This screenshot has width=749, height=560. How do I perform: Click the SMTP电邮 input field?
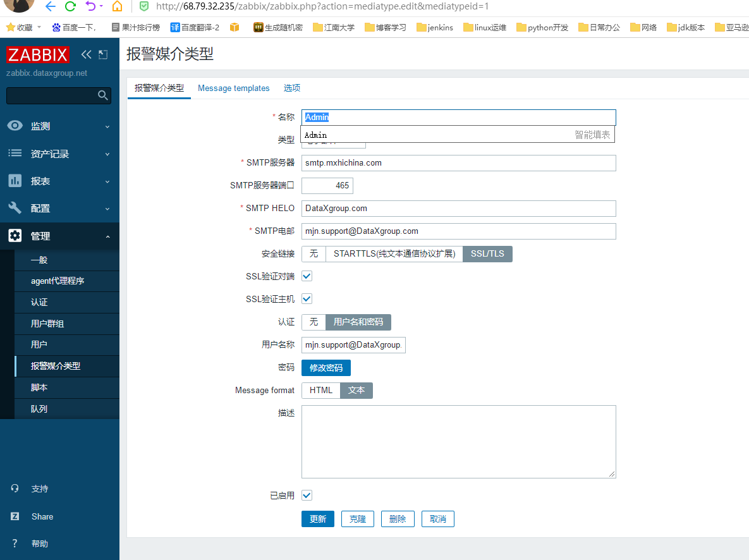(459, 231)
